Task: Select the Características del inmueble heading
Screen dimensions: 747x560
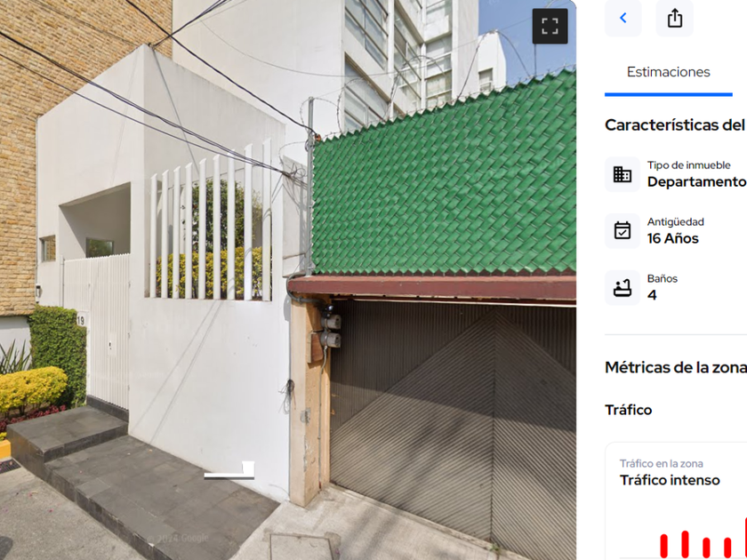Action: tap(676, 125)
